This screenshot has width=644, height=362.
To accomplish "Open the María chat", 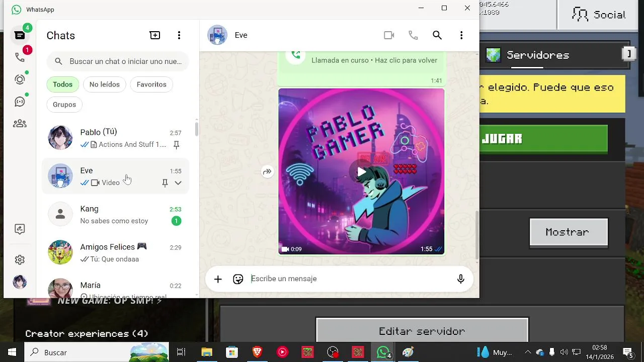I will point(115,288).
